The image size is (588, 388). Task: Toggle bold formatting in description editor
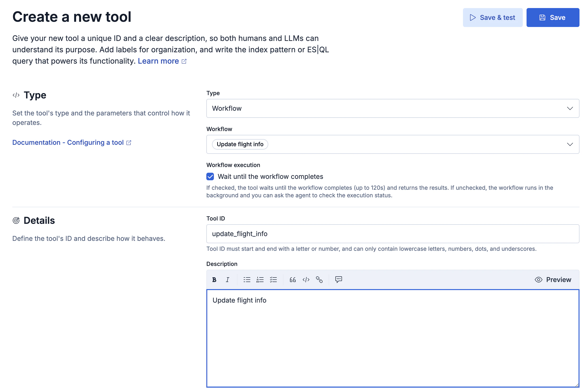click(x=214, y=280)
